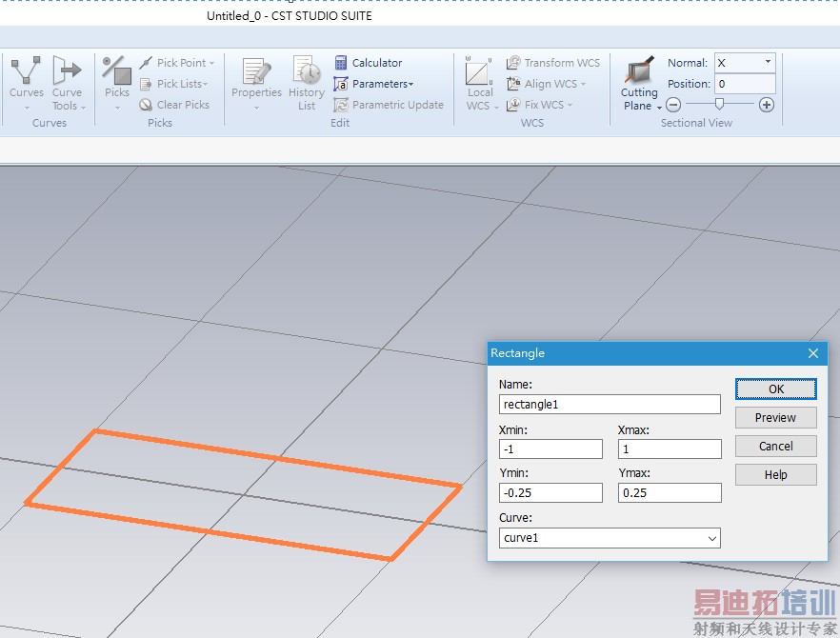Click the Ymin input field
Image resolution: width=840 pixels, height=638 pixels.
[550, 493]
